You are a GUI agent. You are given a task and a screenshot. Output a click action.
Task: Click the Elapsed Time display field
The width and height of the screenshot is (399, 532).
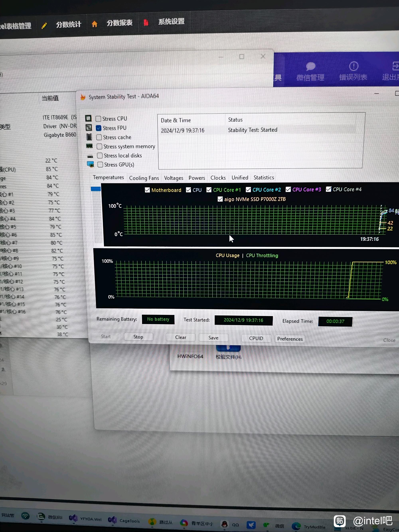click(335, 322)
